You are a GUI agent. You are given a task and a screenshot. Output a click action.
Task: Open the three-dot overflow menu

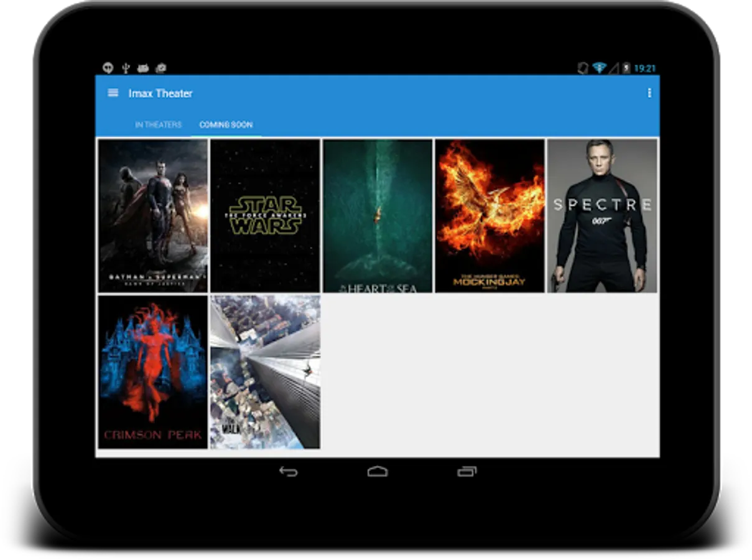tap(649, 93)
